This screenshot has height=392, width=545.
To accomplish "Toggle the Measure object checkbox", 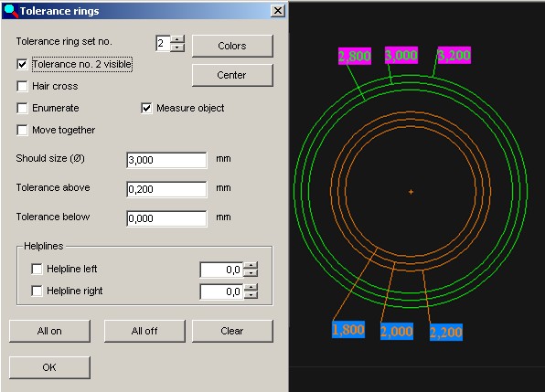I will click(x=146, y=108).
